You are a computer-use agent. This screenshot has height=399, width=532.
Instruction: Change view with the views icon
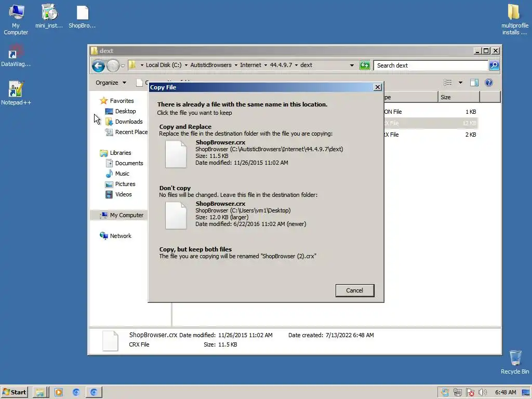click(447, 83)
